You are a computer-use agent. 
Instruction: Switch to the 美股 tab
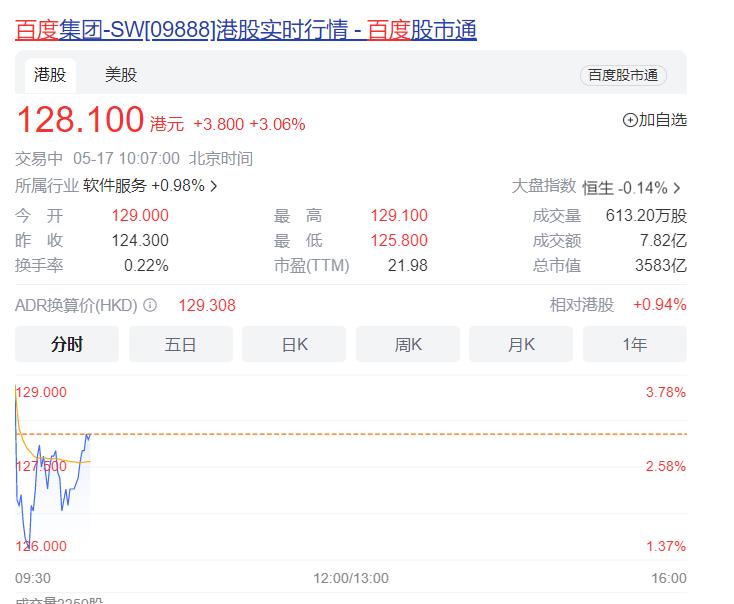[121, 75]
